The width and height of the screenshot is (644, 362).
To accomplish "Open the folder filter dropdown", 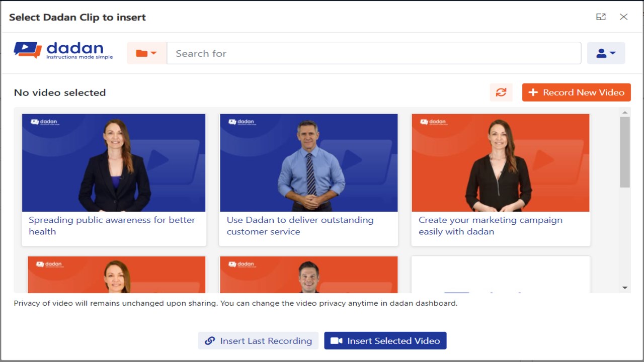I will tap(146, 53).
